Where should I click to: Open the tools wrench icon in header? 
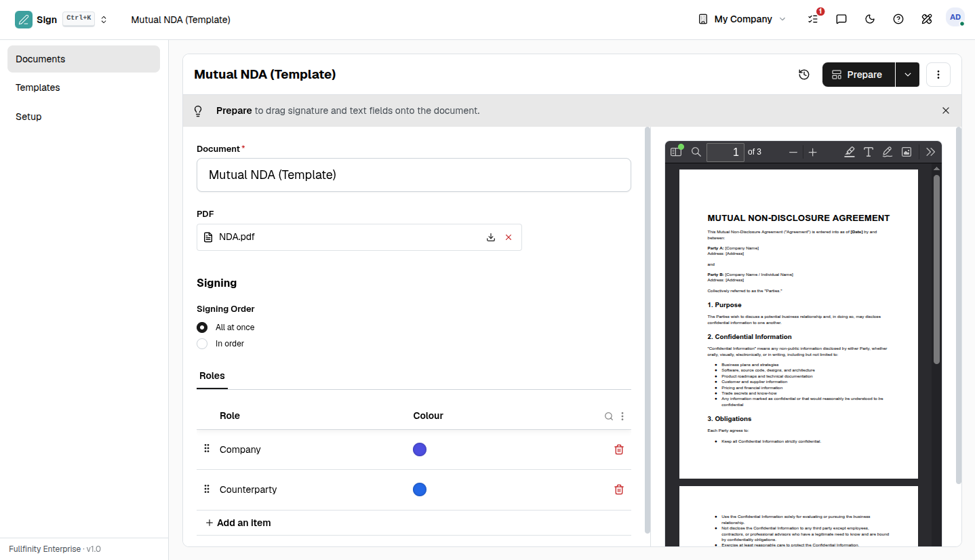tap(927, 19)
